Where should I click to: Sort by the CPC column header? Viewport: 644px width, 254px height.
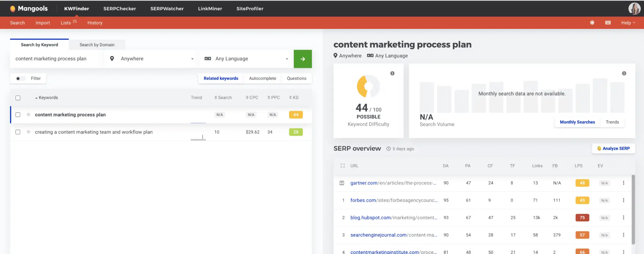252,98
